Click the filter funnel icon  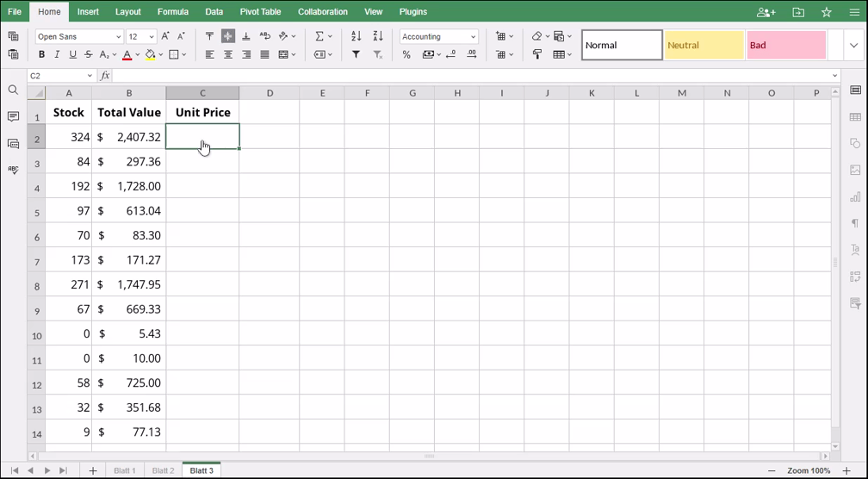pyautogui.click(x=356, y=54)
